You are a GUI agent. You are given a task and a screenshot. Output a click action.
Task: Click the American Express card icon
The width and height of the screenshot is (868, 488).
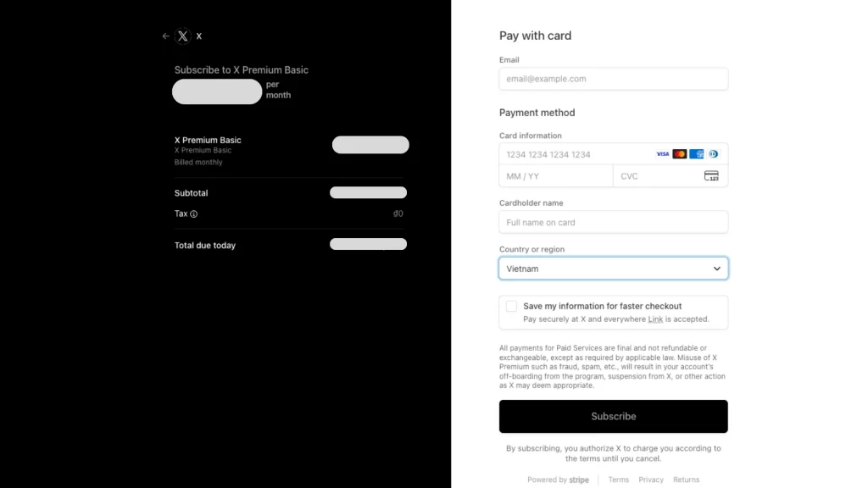(697, 154)
